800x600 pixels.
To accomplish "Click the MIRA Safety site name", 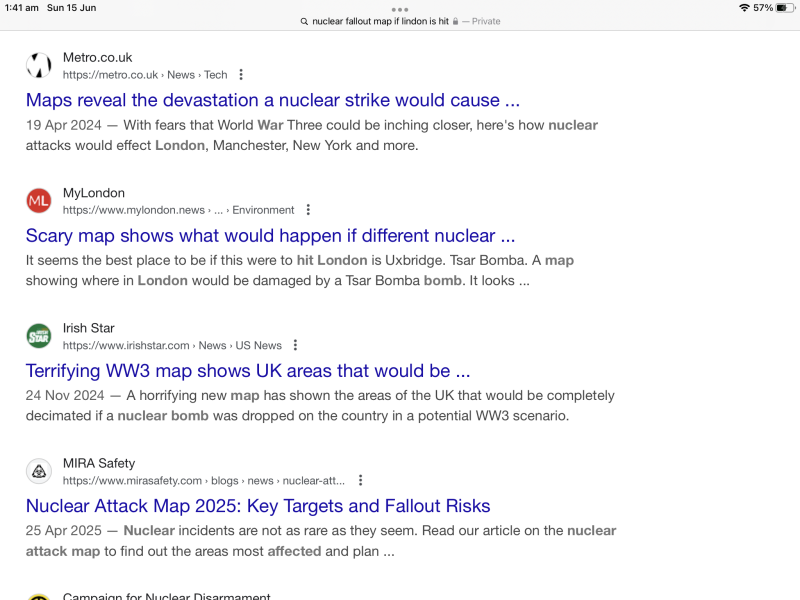I will 99,463.
